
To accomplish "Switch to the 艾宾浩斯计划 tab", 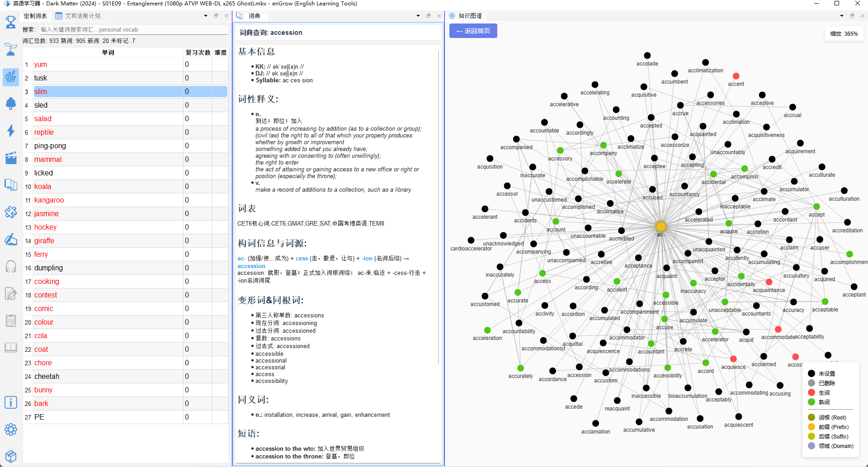I will coord(78,16).
